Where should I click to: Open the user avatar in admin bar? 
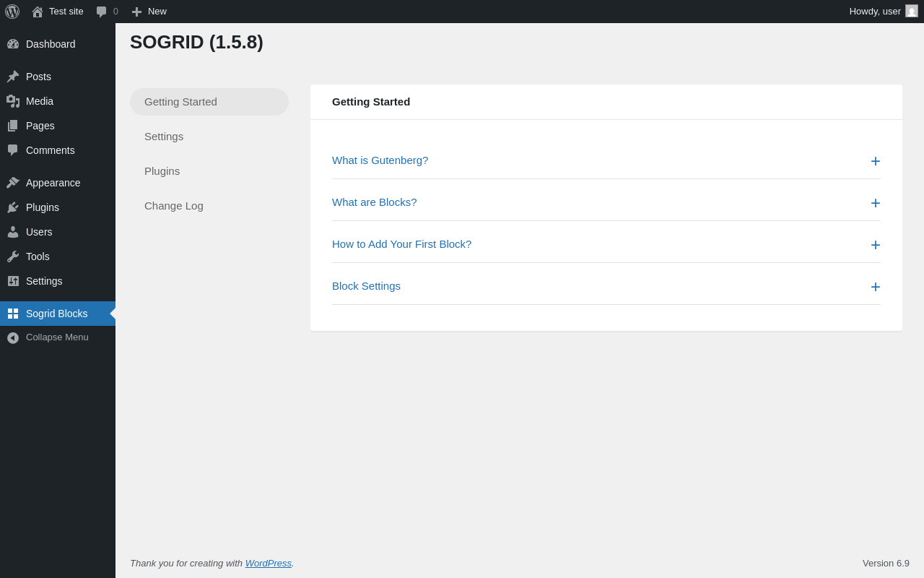click(x=912, y=11)
